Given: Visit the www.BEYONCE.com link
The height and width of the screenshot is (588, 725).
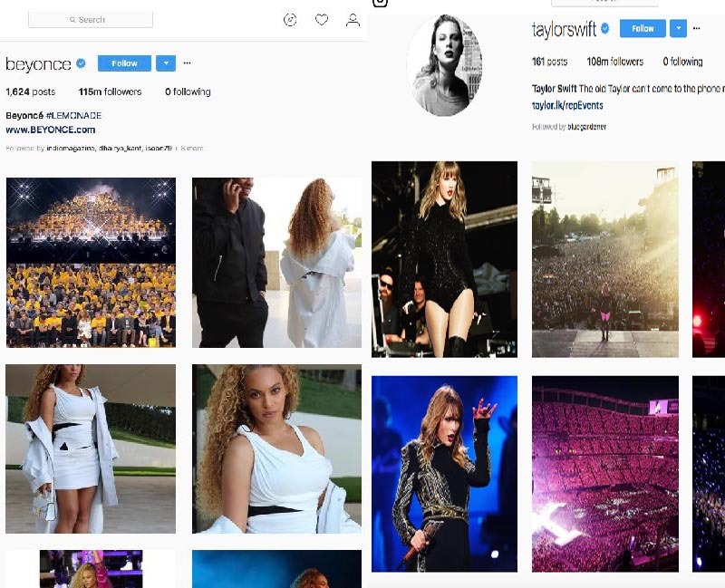Looking at the screenshot, I should pyautogui.click(x=51, y=130).
